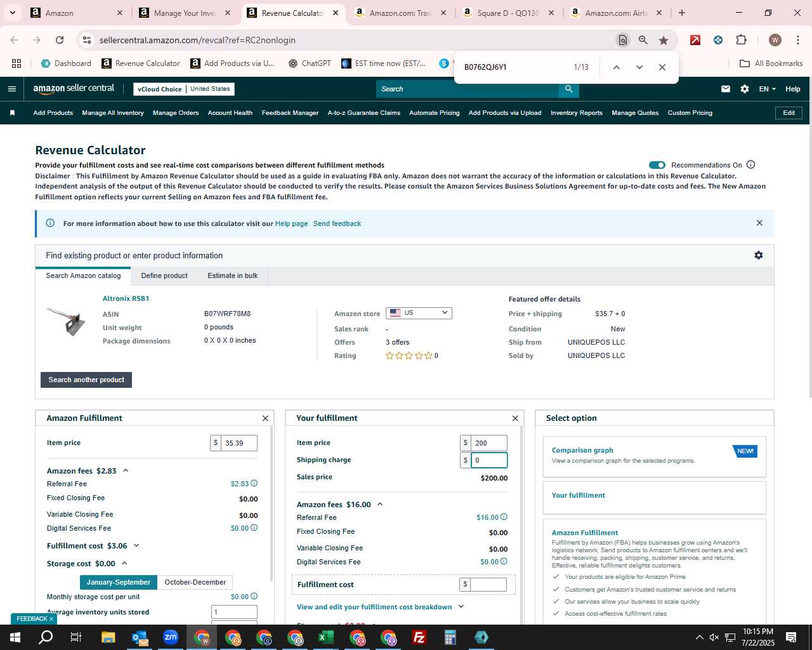The image size is (812, 650).
Task: Collapse Storage cost $0.00 section
Action: click(x=124, y=563)
